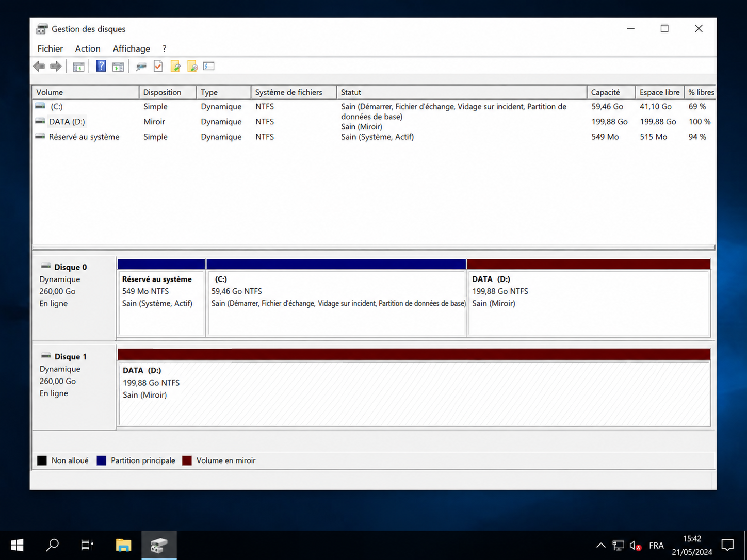The width and height of the screenshot is (747, 560).
Task: Toggle the action pane toolbar icon
Action: tap(118, 66)
